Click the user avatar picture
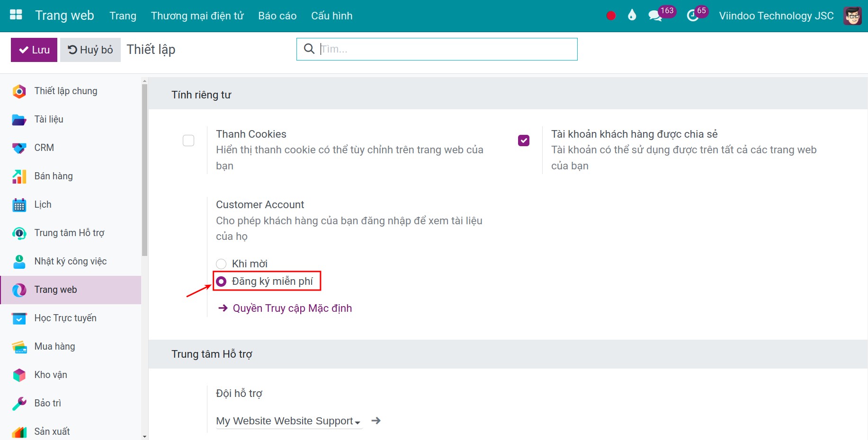 (x=852, y=16)
